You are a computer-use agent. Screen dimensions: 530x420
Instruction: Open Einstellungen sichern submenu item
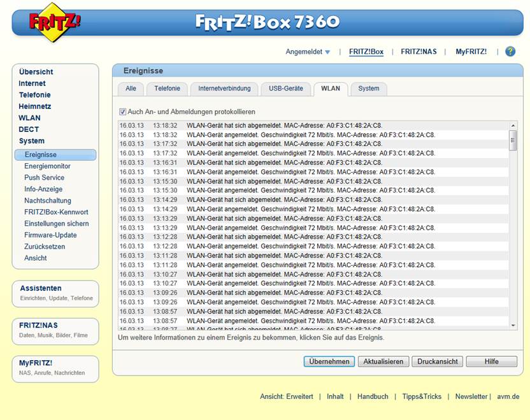(x=57, y=224)
